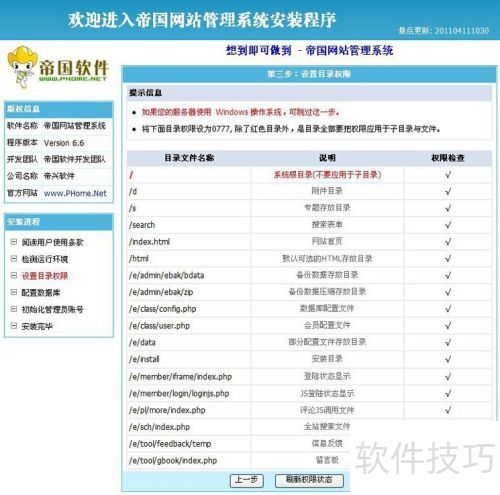The image size is (500, 495).
Task: Click the /e/class/config.php path
Action: click(162, 309)
